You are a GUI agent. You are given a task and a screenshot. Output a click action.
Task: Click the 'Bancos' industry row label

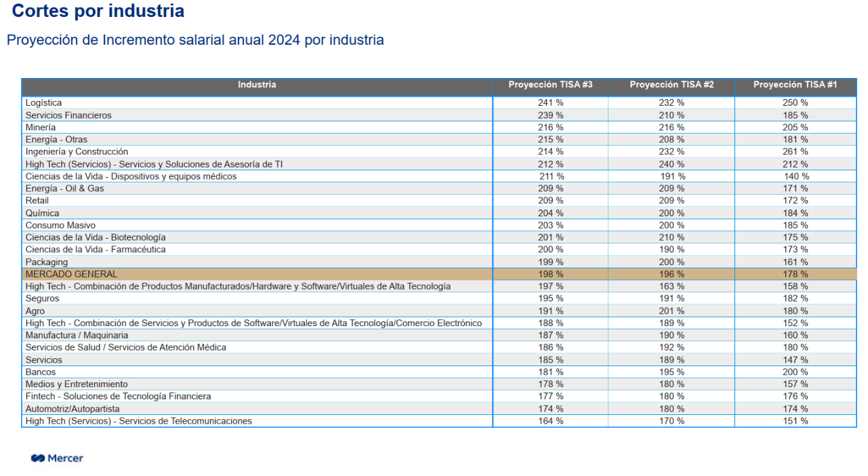click(x=41, y=372)
